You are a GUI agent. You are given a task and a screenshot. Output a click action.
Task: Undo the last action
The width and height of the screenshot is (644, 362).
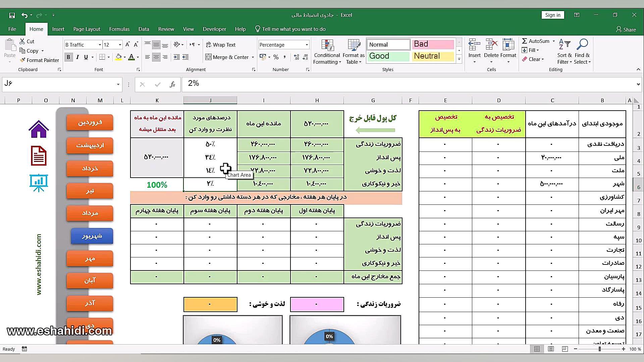point(24,15)
